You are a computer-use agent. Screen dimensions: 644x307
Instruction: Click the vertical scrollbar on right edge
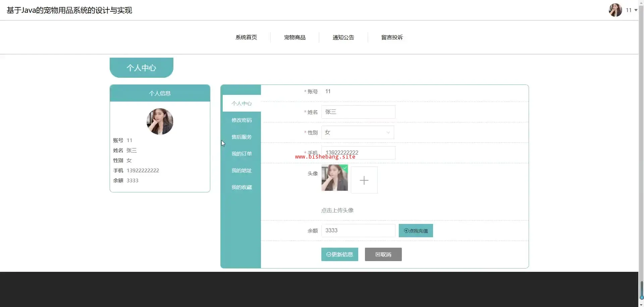click(x=641, y=153)
